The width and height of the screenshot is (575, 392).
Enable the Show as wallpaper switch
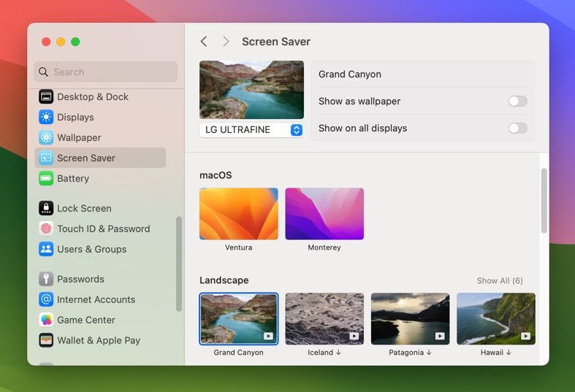[517, 101]
